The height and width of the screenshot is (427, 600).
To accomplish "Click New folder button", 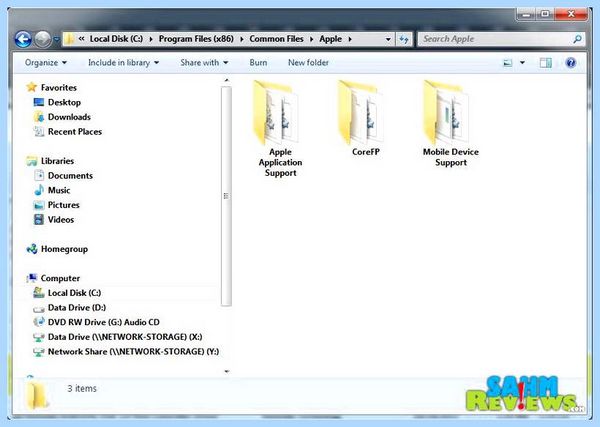I will [x=308, y=62].
